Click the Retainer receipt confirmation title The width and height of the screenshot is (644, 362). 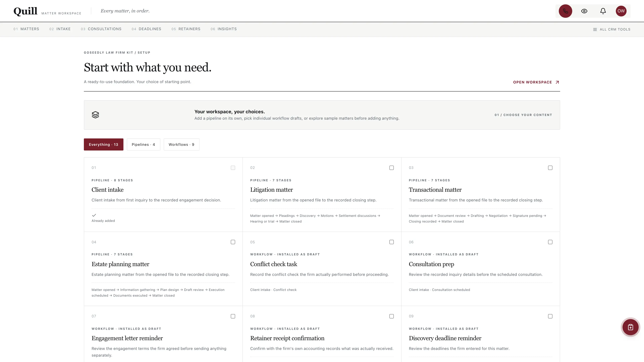point(287,338)
